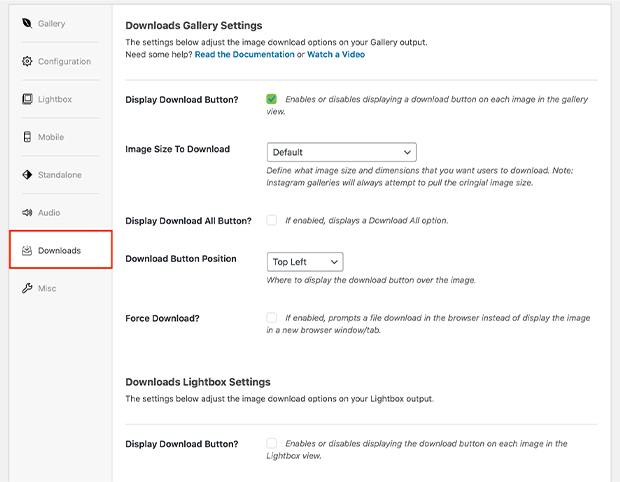Enable the Force Download checkbox
This screenshot has height=482, width=620.
272,318
